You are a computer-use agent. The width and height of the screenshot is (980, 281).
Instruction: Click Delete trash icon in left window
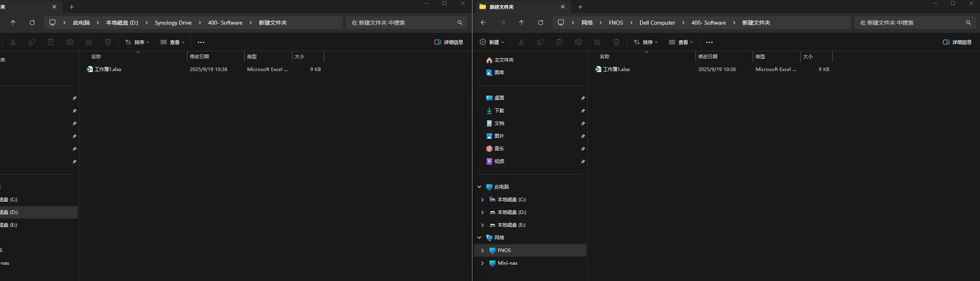tap(108, 42)
